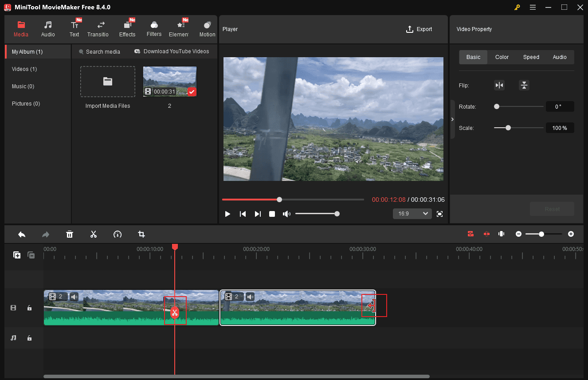Open the Crop tool
Image resolution: width=588 pixels, height=380 pixels.
click(141, 234)
